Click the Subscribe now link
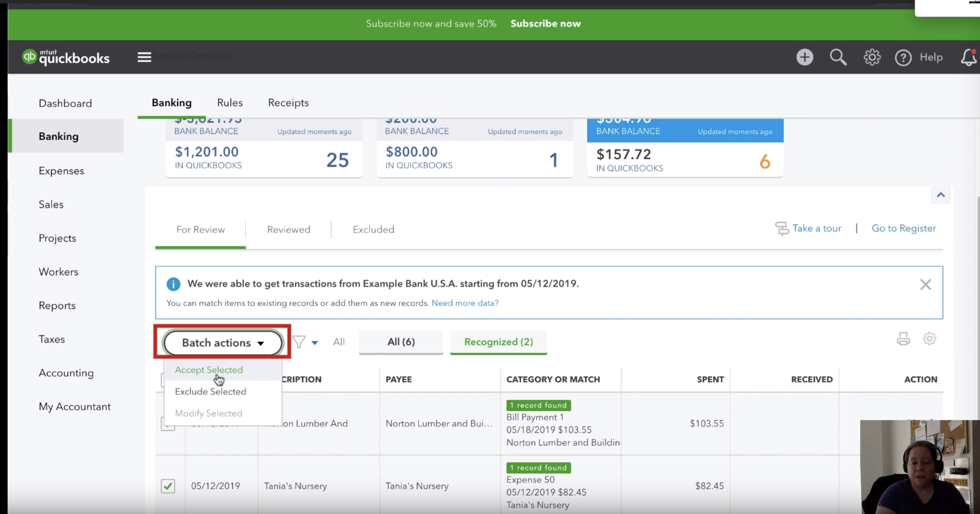Image resolution: width=980 pixels, height=514 pixels. click(545, 23)
